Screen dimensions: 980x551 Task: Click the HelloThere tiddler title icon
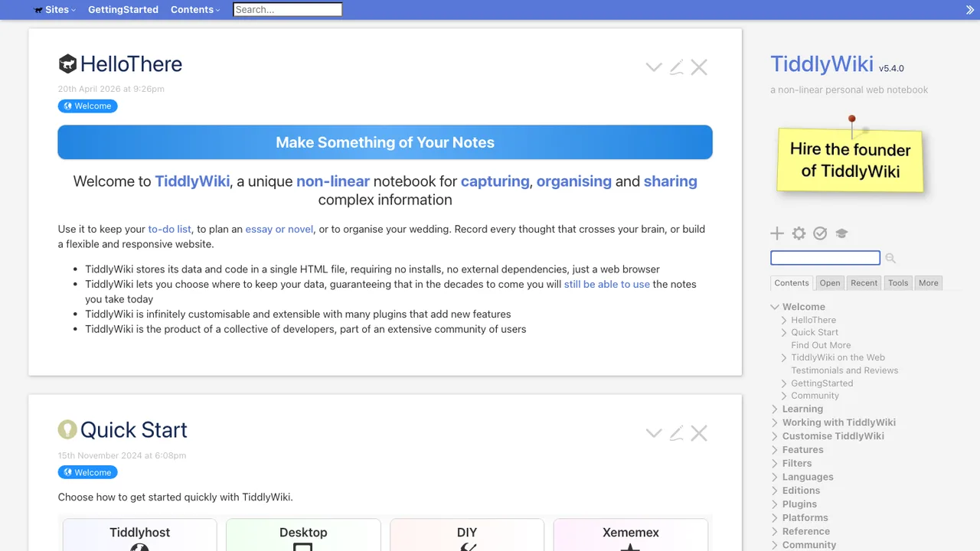(x=67, y=64)
